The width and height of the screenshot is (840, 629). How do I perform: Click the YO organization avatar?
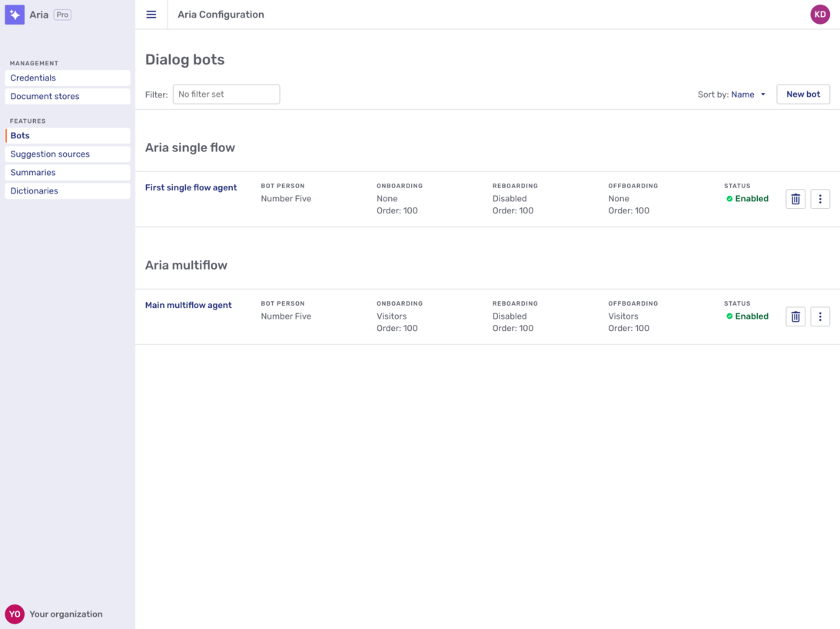point(15,614)
